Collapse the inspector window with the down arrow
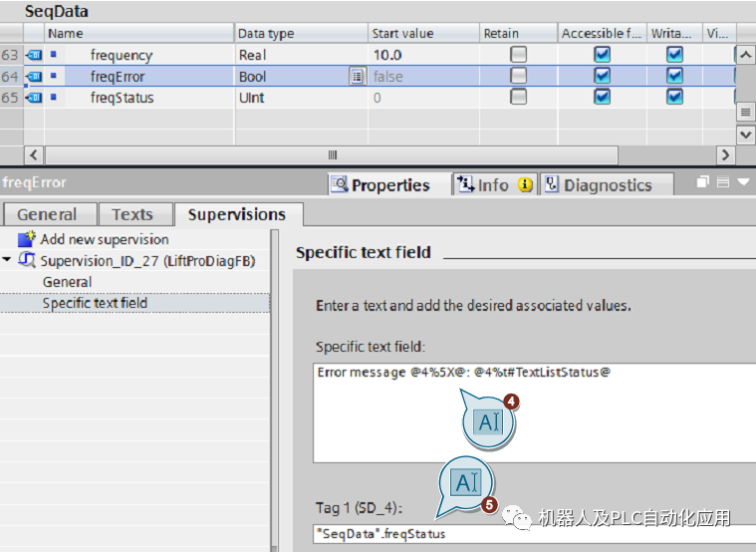This screenshot has width=756, height=552. (743, 182)
